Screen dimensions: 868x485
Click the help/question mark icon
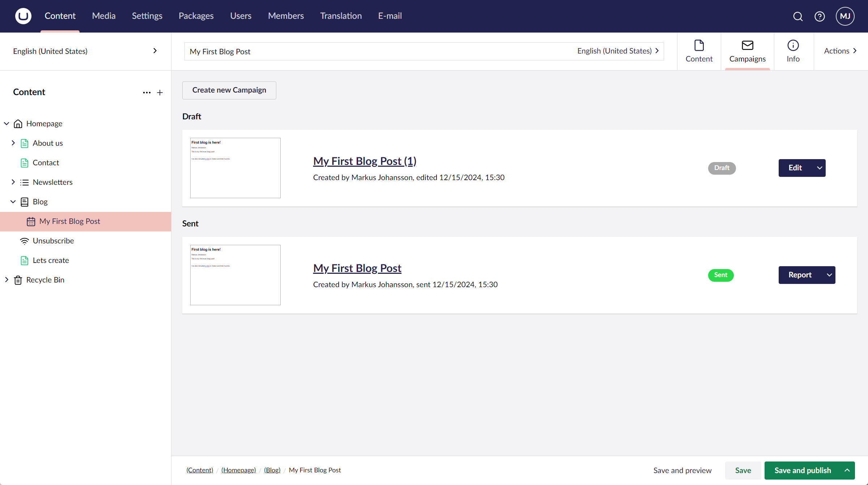pyautogui.click(x=820, y=16)
